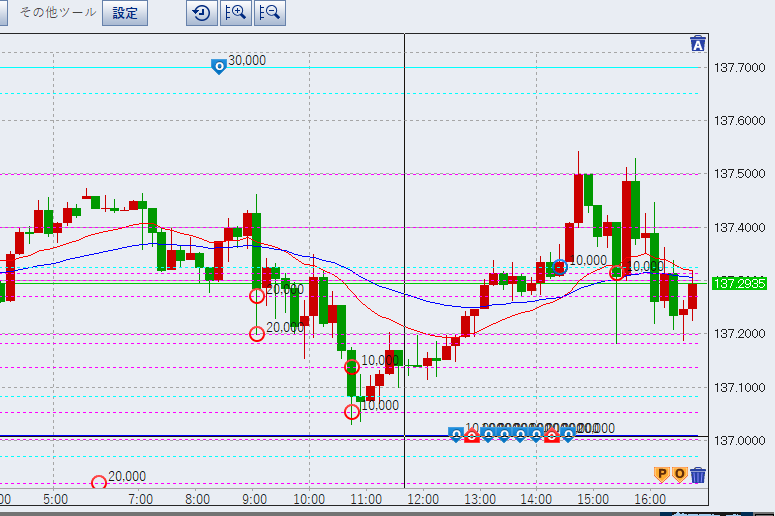775x516 pixels.
Task: Click the delete-all trash icon marked A
Action: coord(698,43)
